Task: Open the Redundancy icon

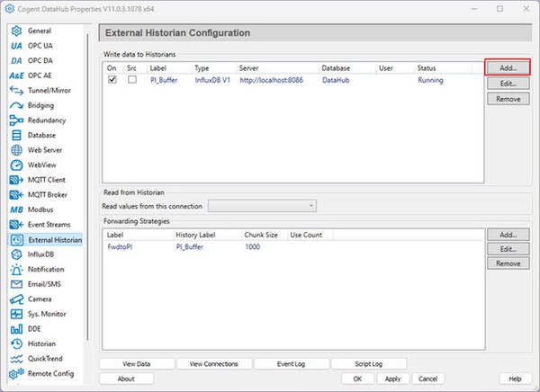Action: pyautogui.click(x=16, y=120)
